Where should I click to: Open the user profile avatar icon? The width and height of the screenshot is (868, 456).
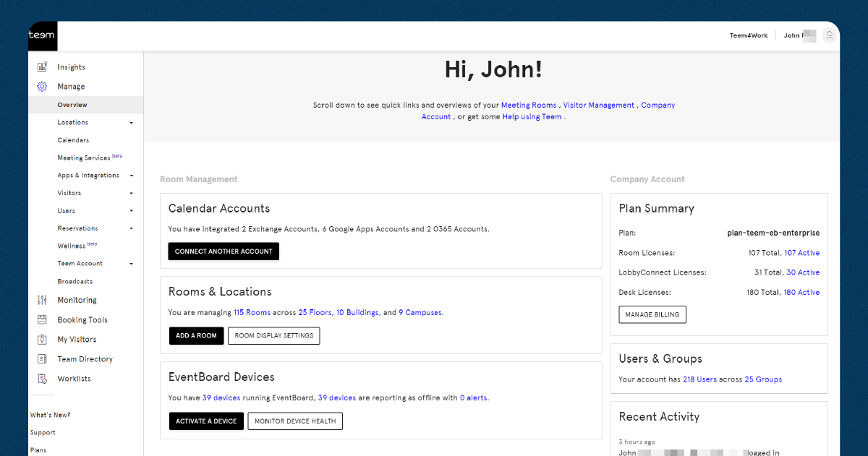click(x=829, y=35)
